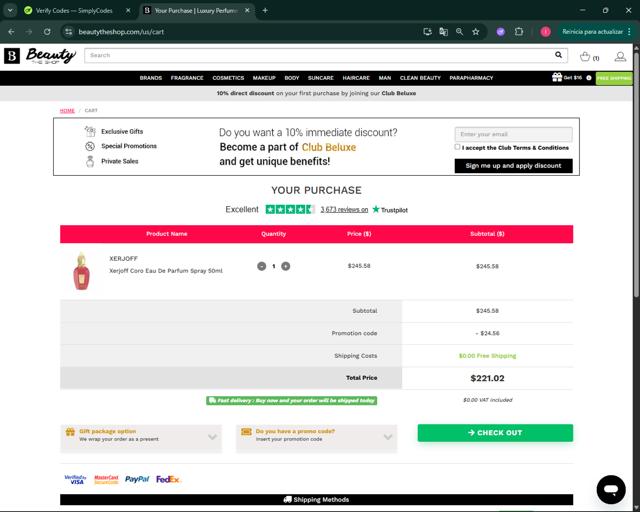The width and height of the screenshot is (640, 512).
Task: Bookmark page with the star icon
Action: pos(476,31)
